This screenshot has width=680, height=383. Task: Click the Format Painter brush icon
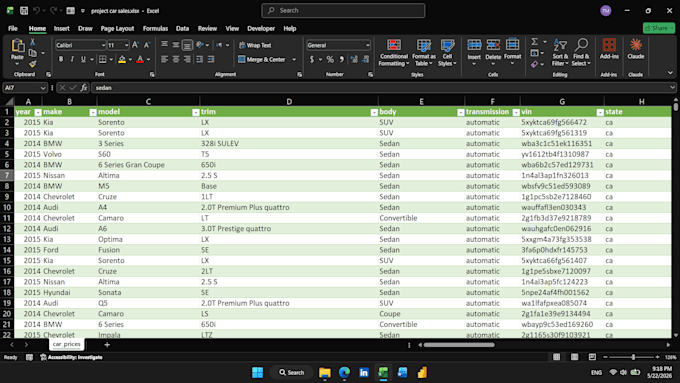point(33,64)
